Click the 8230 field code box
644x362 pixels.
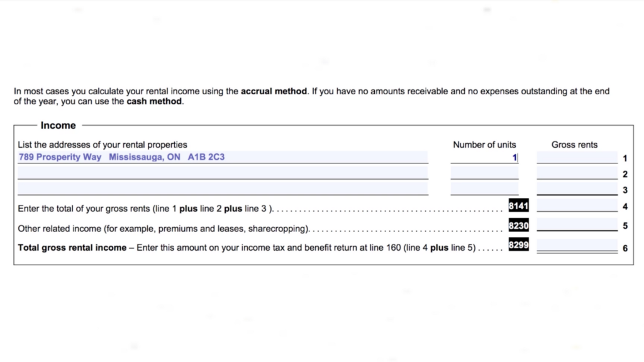518,225
